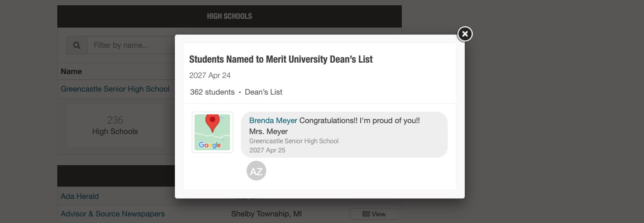Open Brenda Meyer's profile link

pos(273,120)
